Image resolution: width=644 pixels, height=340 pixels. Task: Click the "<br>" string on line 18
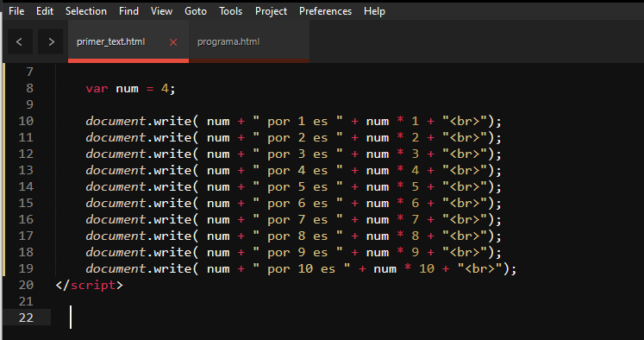[465, 253]
